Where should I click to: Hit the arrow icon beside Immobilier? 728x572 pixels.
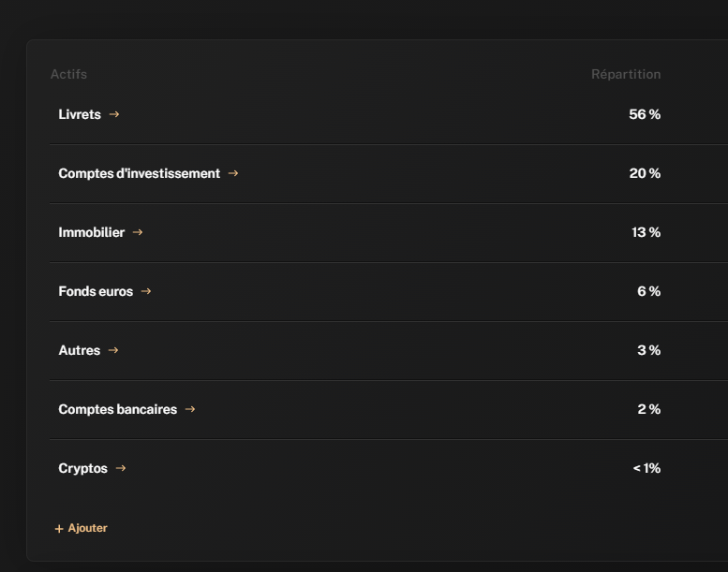tap(138, 232)
